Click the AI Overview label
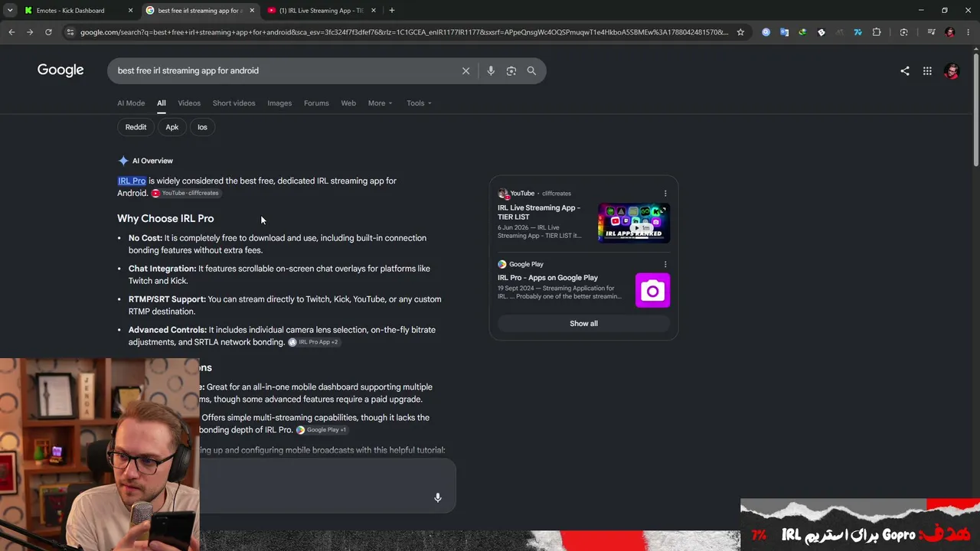 [152, 161]
